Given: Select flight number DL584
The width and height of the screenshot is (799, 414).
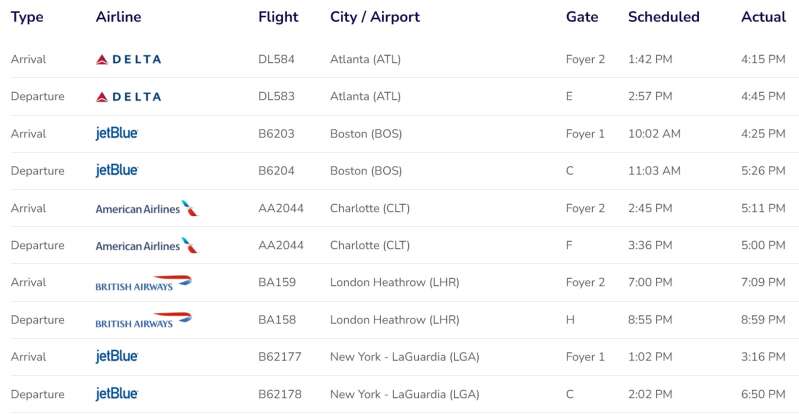Looking at the screenshot, I should 276,59.
